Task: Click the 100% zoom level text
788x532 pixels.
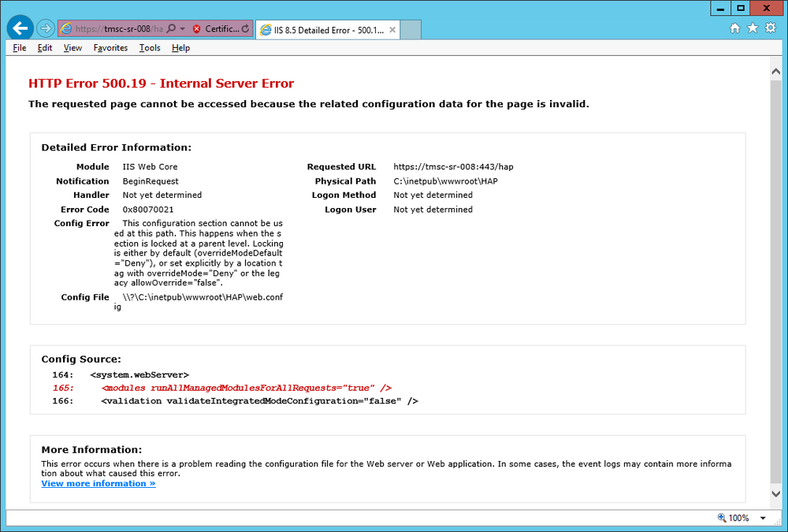Action: pyautogui.click(x=739, y=518)
